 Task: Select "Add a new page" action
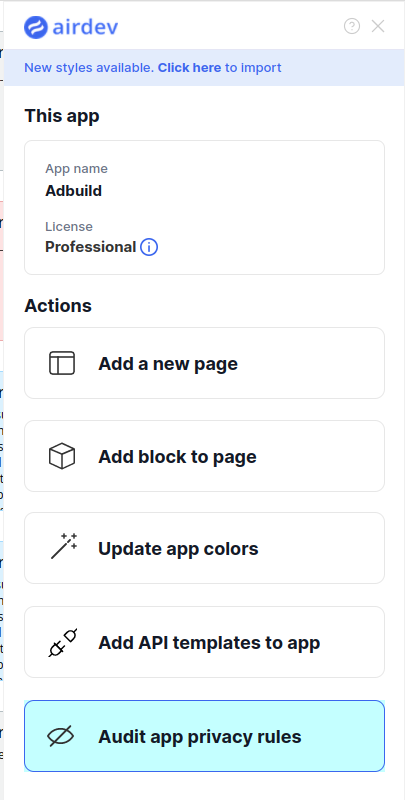[205, 363]
